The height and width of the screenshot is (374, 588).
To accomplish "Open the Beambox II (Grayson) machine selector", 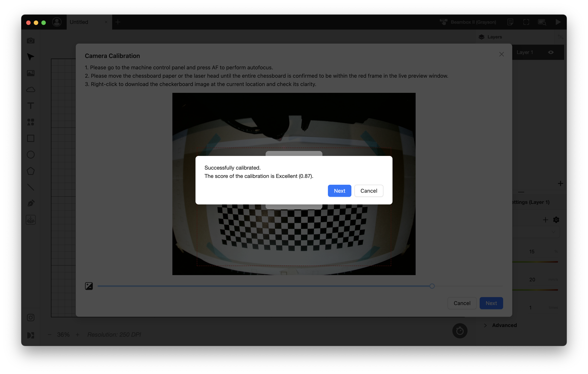I will click(468, 22).
